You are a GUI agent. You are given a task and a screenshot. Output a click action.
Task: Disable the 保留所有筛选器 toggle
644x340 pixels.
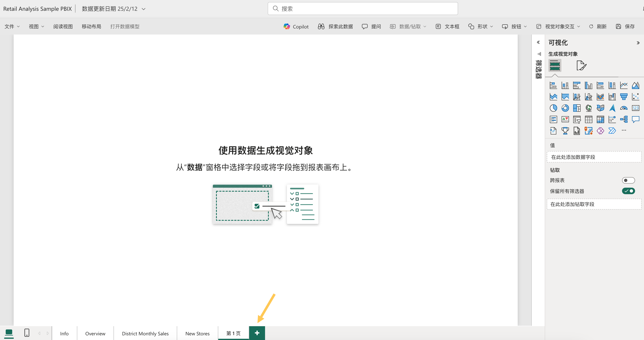coord(629,191)
